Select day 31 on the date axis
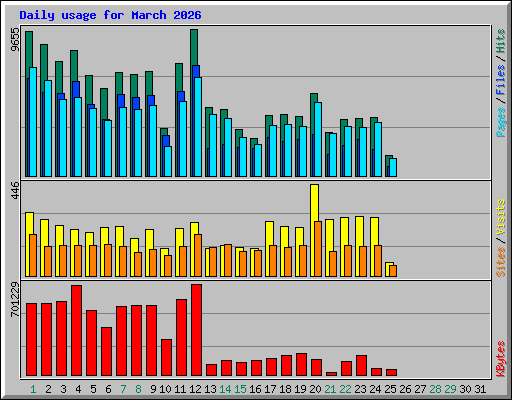 pyautogui.click(x=480, y=389)
